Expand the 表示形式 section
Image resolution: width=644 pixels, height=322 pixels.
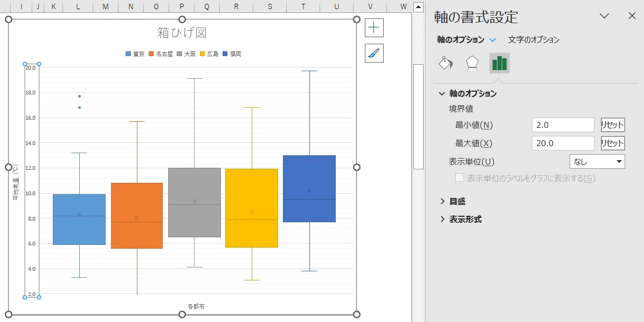pos(442,219)
